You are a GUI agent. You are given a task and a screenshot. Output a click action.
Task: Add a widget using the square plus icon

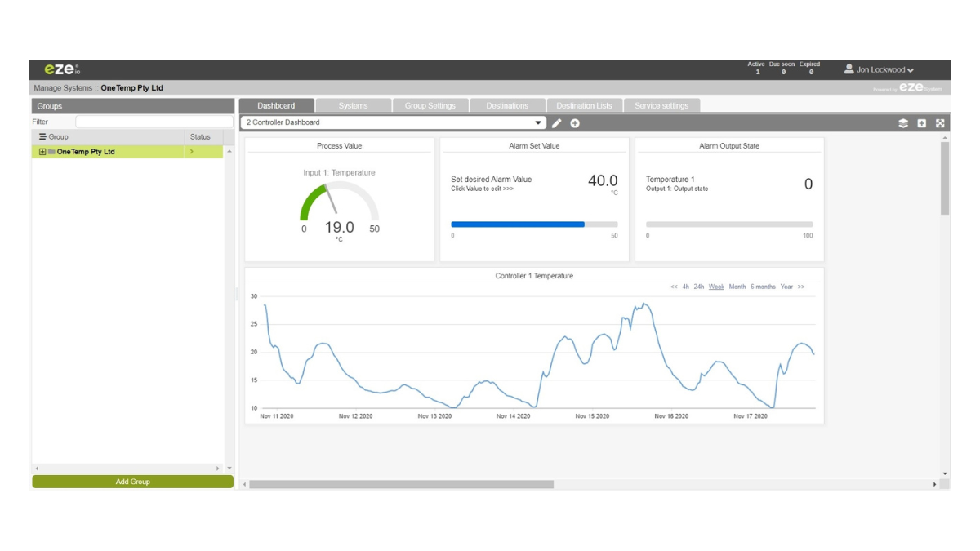point(922,123)
